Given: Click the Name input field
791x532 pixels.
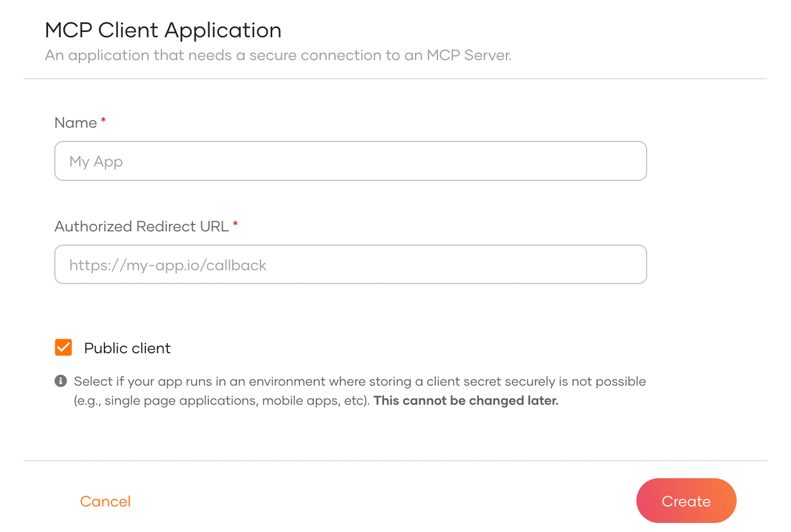Looking at the screenshot, I should [x=350, y=161].
